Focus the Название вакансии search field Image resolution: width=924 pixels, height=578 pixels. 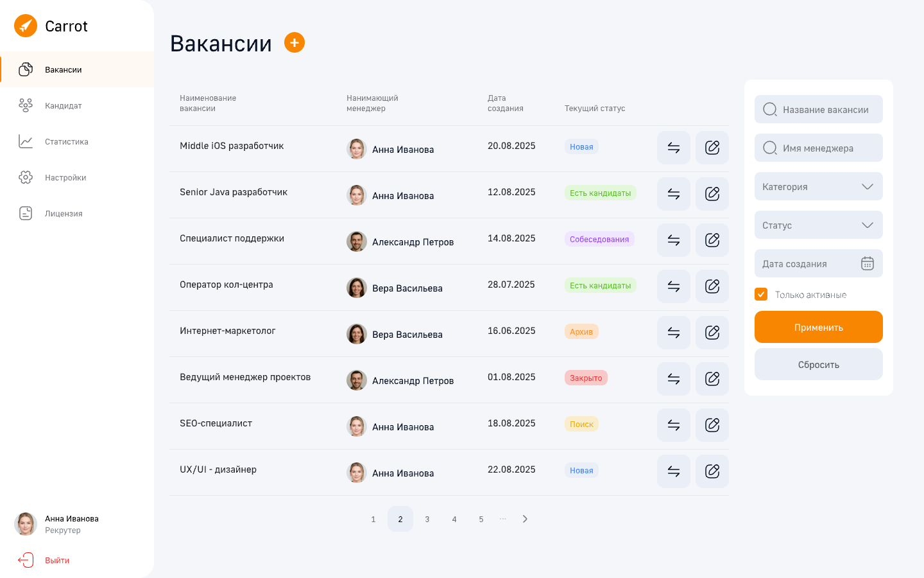(x=819, y=109)
